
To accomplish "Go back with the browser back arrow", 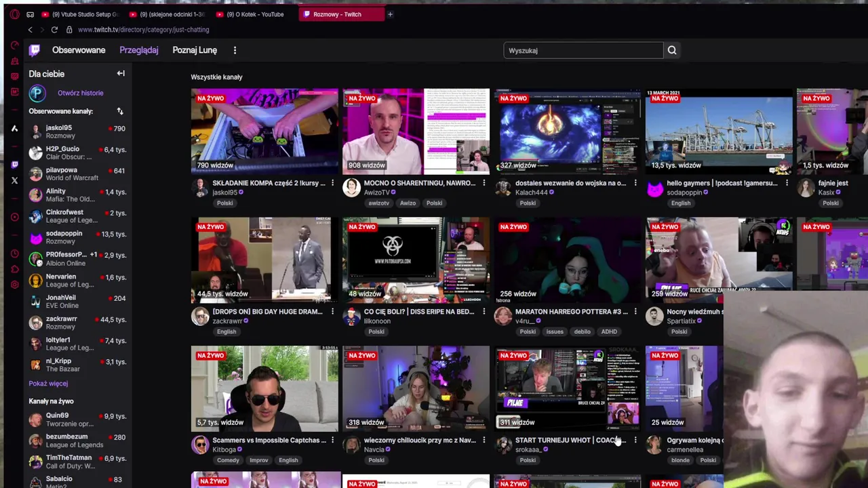I will (x=30, y=30).
